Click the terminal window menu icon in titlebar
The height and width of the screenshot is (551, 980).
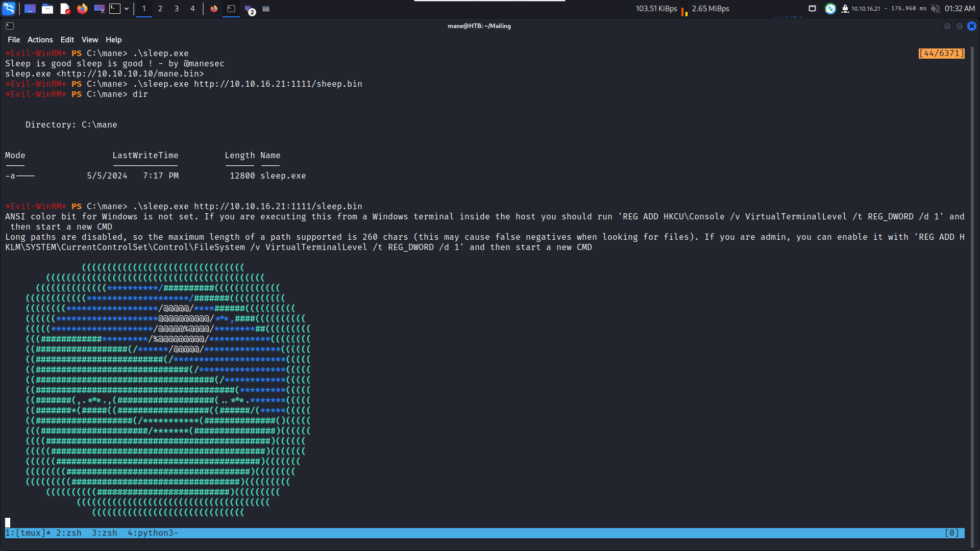pos(10,26)
